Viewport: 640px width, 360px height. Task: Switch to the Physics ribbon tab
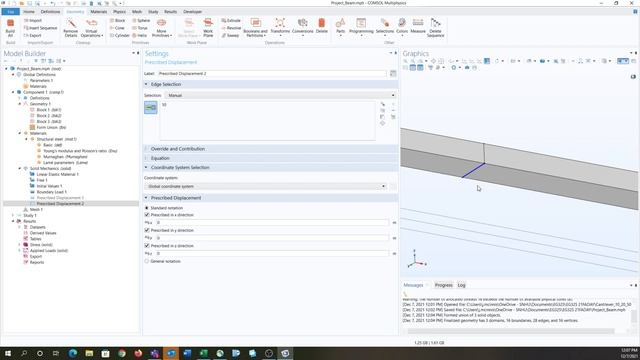120,12
